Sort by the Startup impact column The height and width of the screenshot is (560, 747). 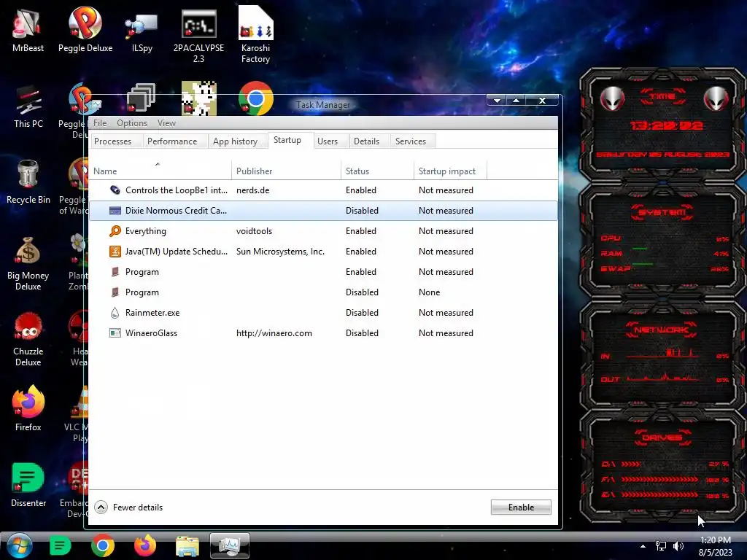[x=451, y=171]
